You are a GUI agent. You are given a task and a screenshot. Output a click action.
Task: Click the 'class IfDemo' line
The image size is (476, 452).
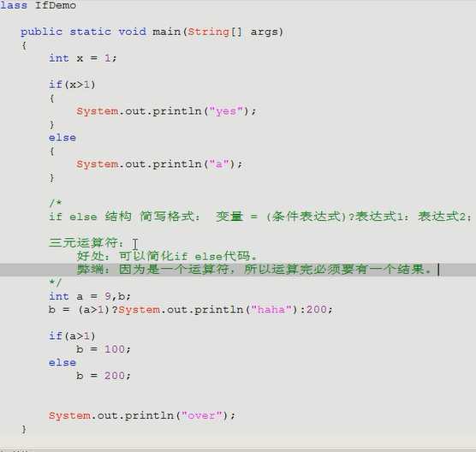click(x=38, y=5)
